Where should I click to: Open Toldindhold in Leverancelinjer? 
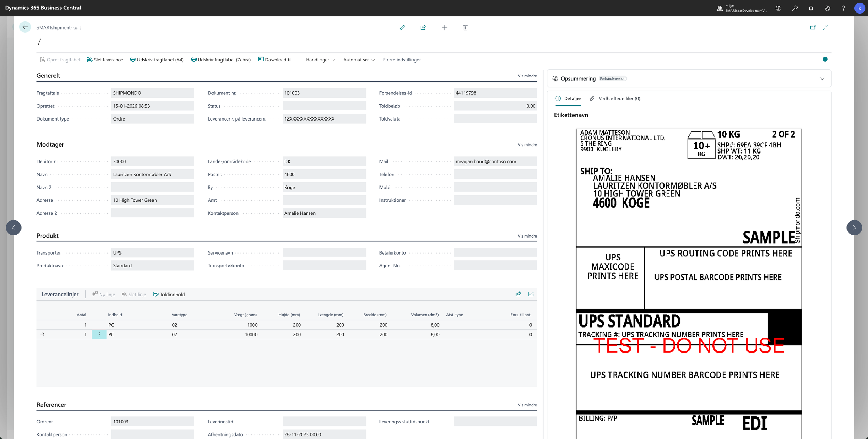point(169,295)
